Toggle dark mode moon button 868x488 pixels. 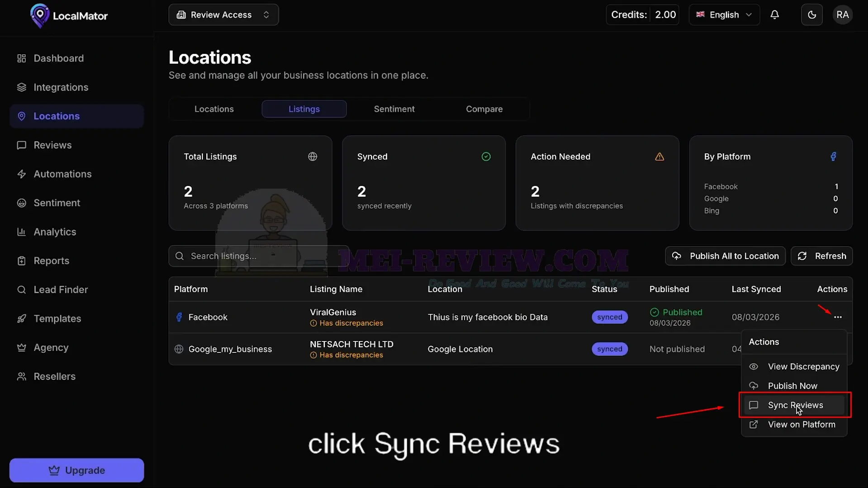[x=812, y=15]
